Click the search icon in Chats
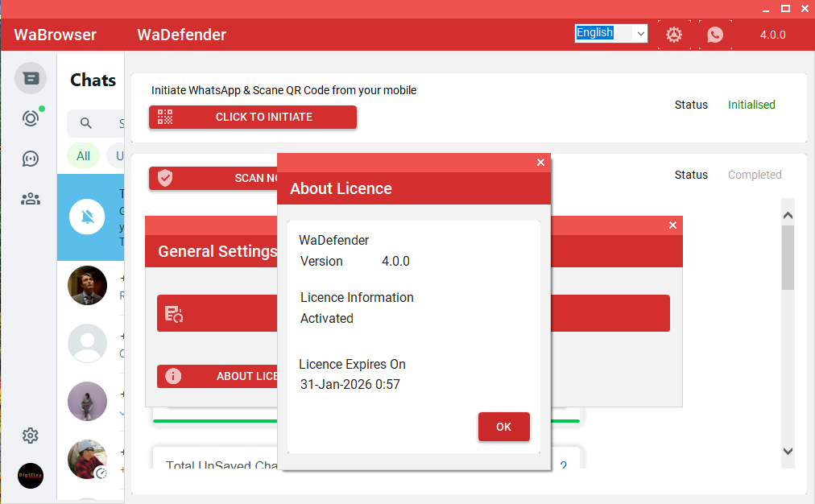This screenshot has height=504, width=815. point(85,123)
